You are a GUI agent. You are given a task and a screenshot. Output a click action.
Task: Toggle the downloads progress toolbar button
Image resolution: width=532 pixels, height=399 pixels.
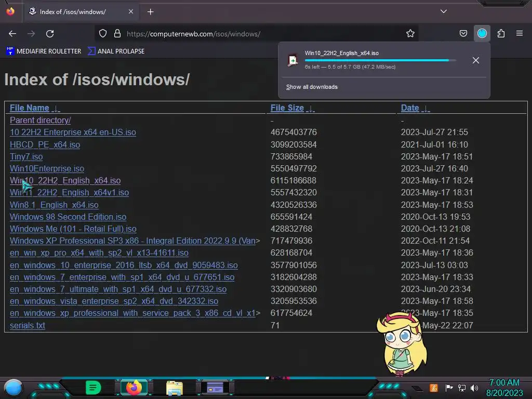[482, 33]
